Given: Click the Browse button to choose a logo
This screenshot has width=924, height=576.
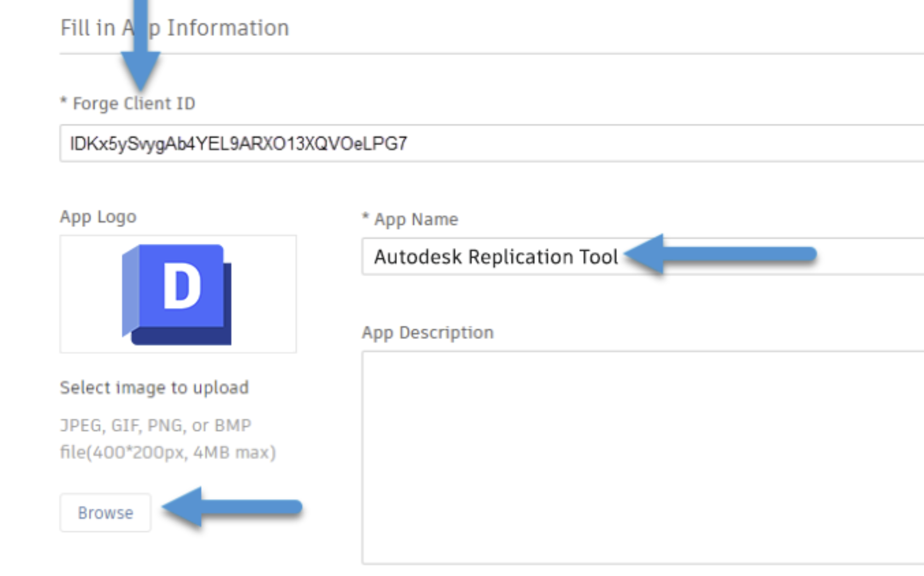Looking at the screenshot, I should 105,512.
